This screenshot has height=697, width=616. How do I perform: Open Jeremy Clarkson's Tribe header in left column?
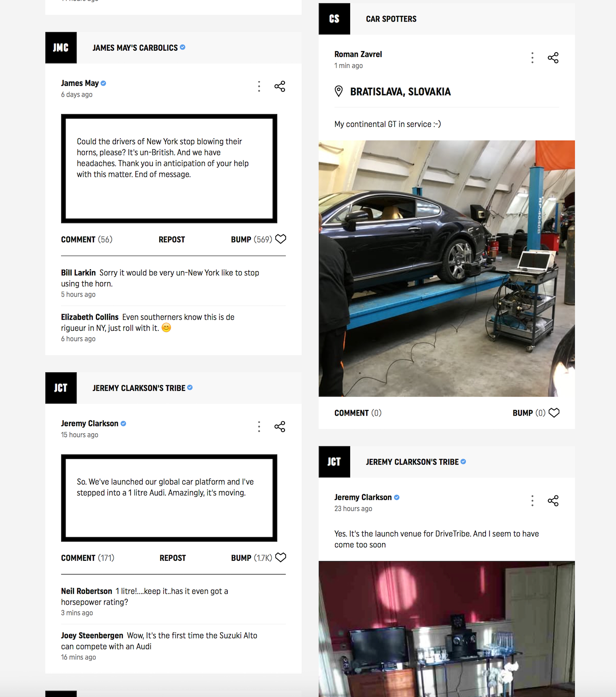pyautogui.click(x=139, y=388)
